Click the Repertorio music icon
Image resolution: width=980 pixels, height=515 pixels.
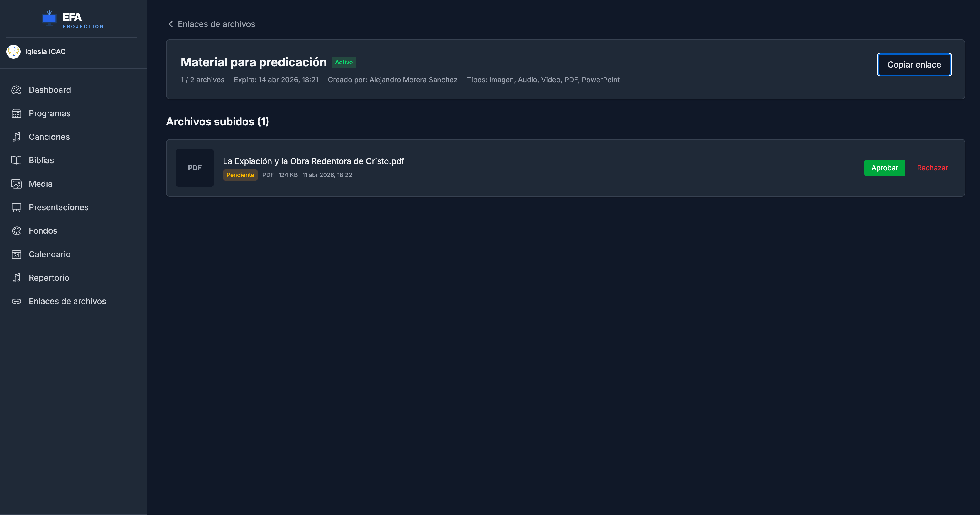[16, 278]
